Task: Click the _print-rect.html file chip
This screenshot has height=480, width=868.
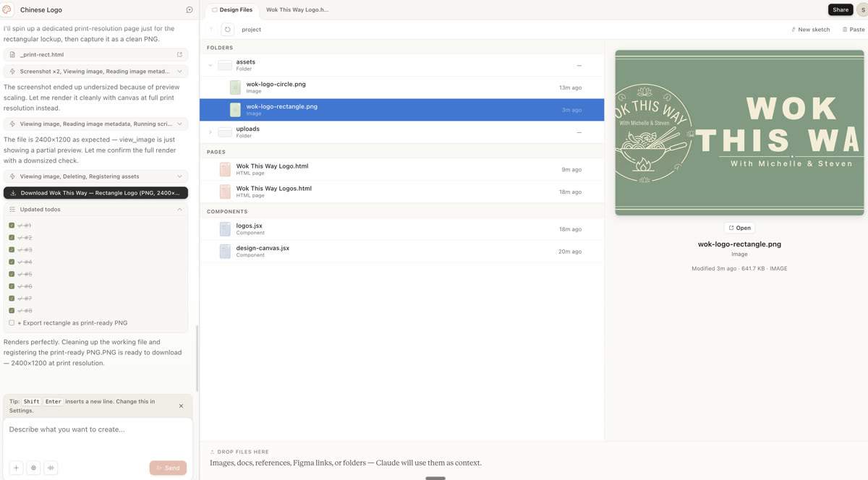Action: click(x=95, y=55)
